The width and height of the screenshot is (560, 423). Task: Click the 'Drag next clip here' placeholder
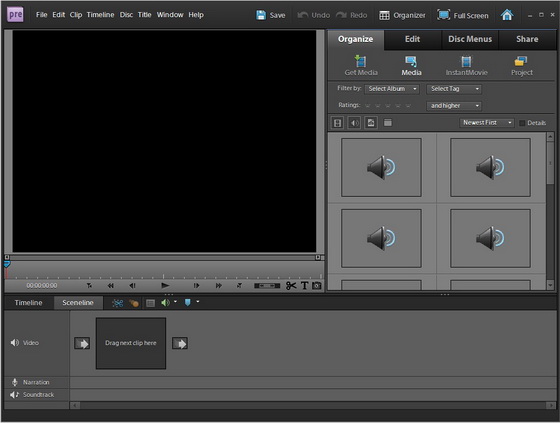[131, 343]
